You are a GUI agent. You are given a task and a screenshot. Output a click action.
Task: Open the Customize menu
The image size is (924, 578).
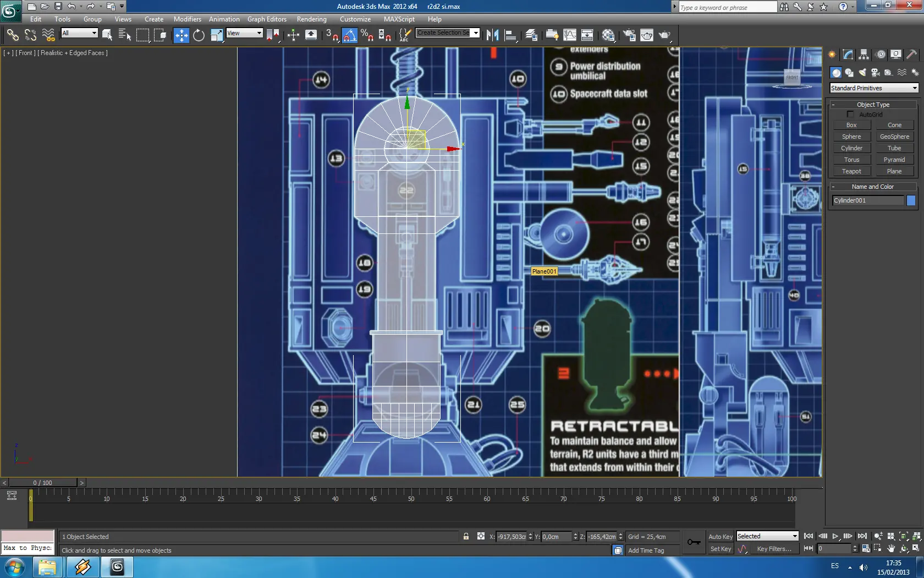click(355, 19)
